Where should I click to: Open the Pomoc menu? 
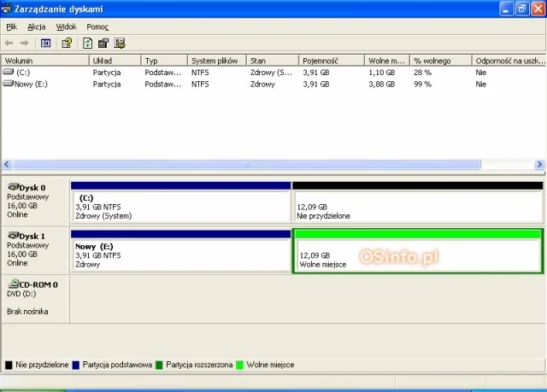(97, 26)
